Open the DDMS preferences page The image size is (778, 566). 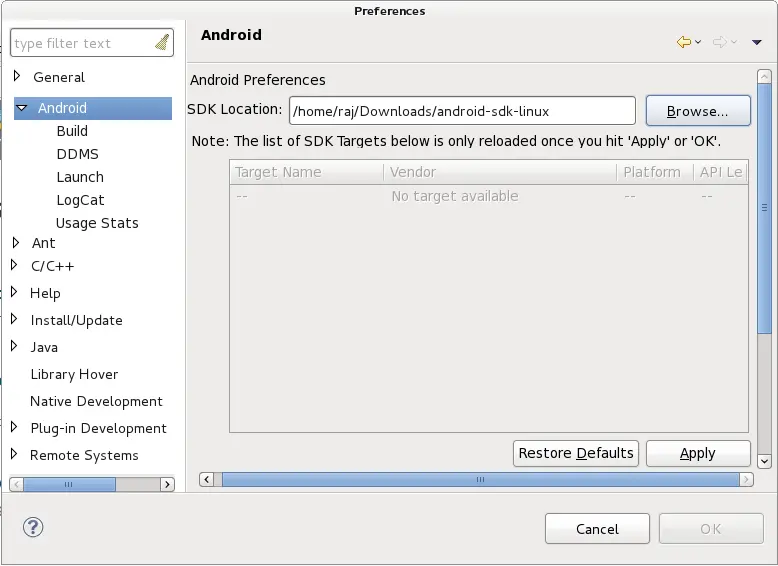point(78,154)
